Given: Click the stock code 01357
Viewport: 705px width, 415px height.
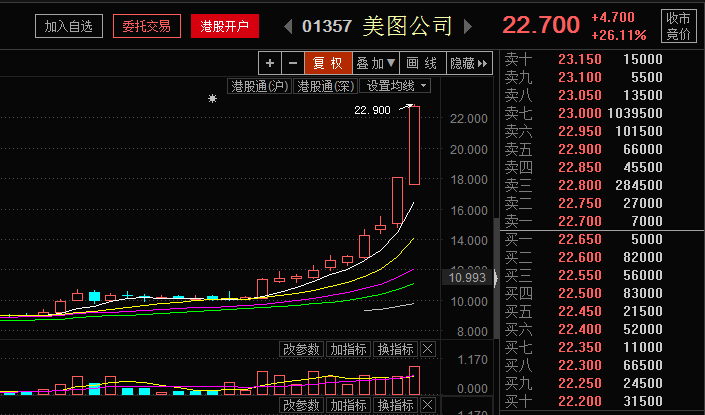Looking at the screenshot, I should [x=327, y=26].
